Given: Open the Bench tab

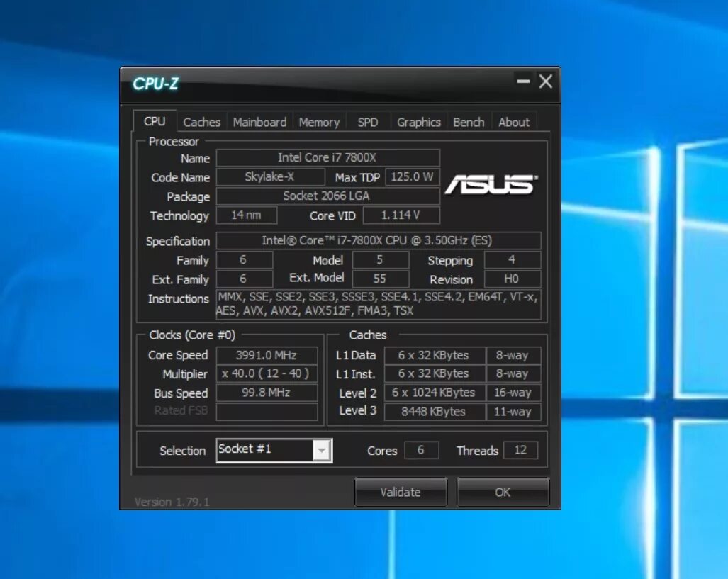Looking at the screenshot, I should point(469,123).
